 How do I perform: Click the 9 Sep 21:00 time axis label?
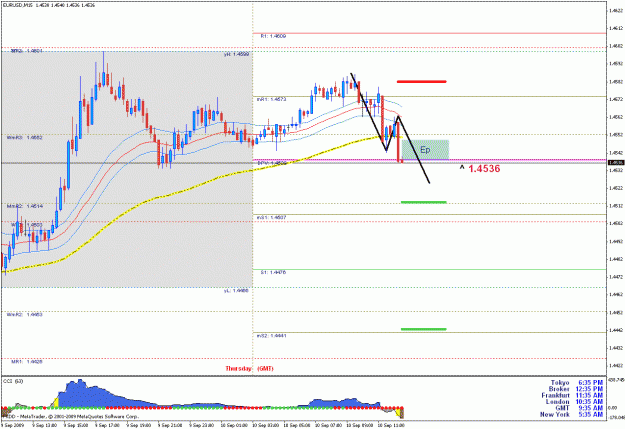171,425
